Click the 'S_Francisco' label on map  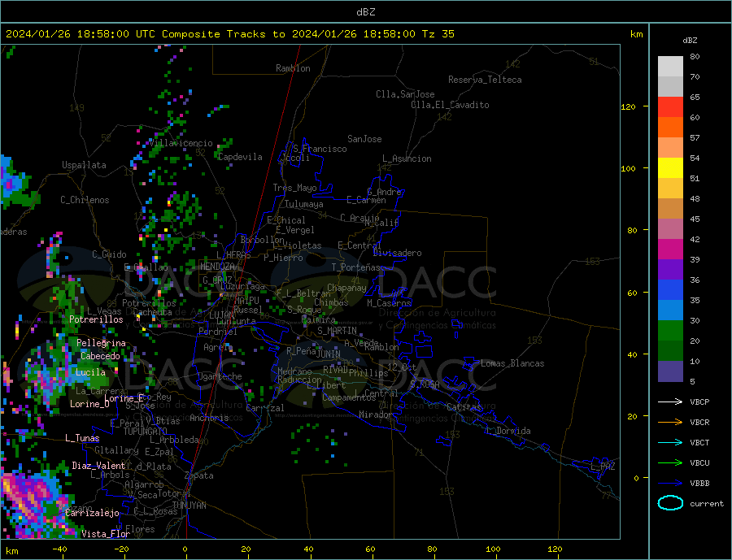[320, 149]
